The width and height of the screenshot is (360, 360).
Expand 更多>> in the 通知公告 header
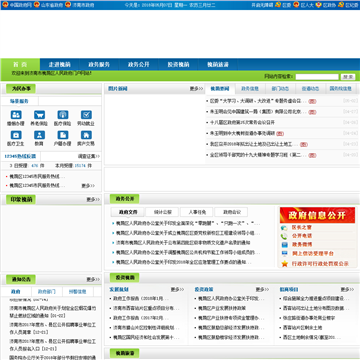(x=93, y=279)
